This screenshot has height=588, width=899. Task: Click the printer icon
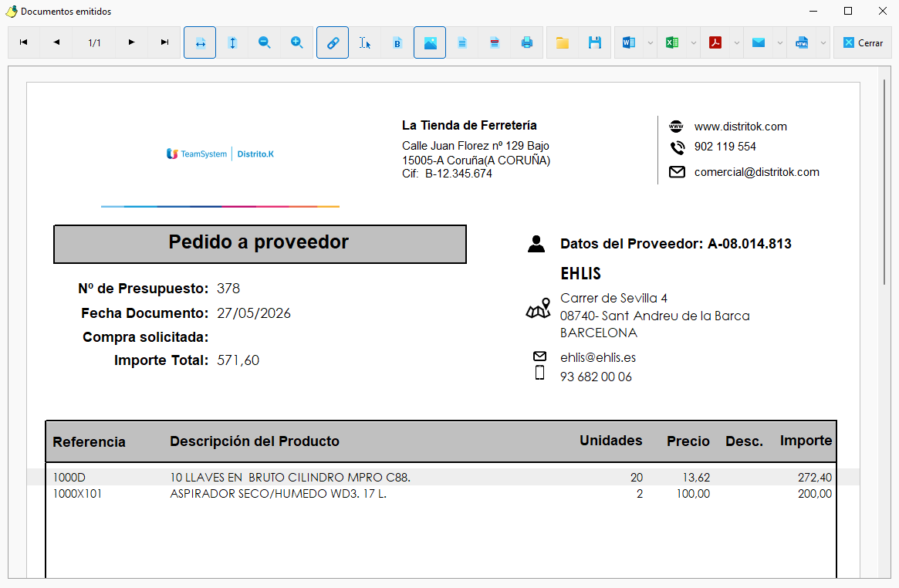(527, 42)
